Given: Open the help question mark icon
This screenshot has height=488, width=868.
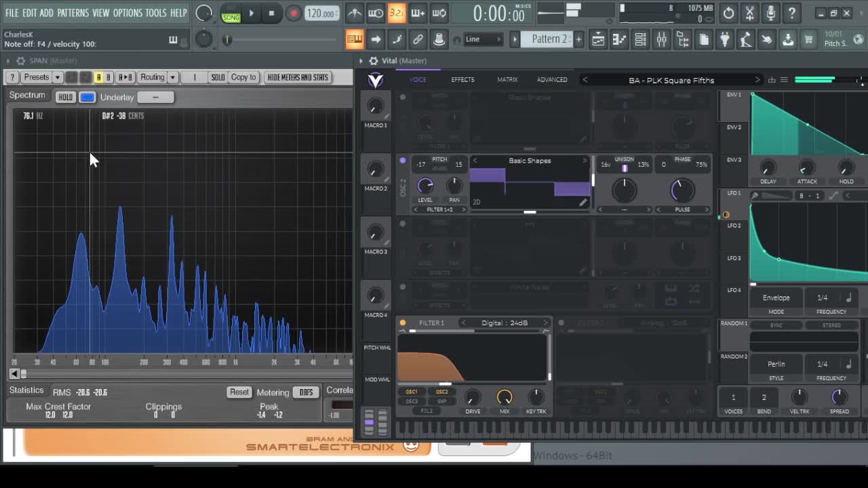Looking at the screenshot, I should pos(791,13).
